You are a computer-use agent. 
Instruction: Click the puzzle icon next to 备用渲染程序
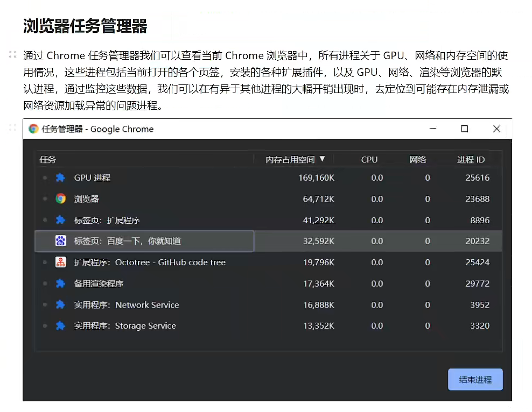coord(60,283)
